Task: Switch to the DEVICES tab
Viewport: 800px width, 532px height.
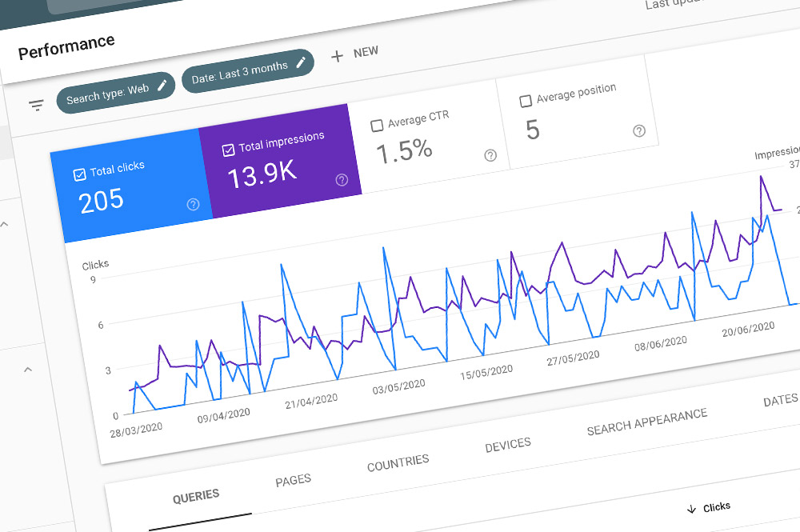Action: (508, 445)
